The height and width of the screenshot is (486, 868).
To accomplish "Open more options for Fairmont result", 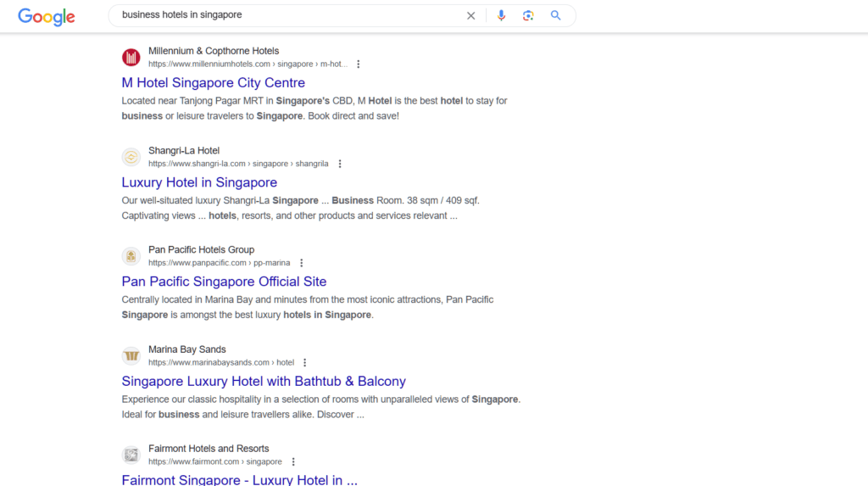I will point(293,462).
